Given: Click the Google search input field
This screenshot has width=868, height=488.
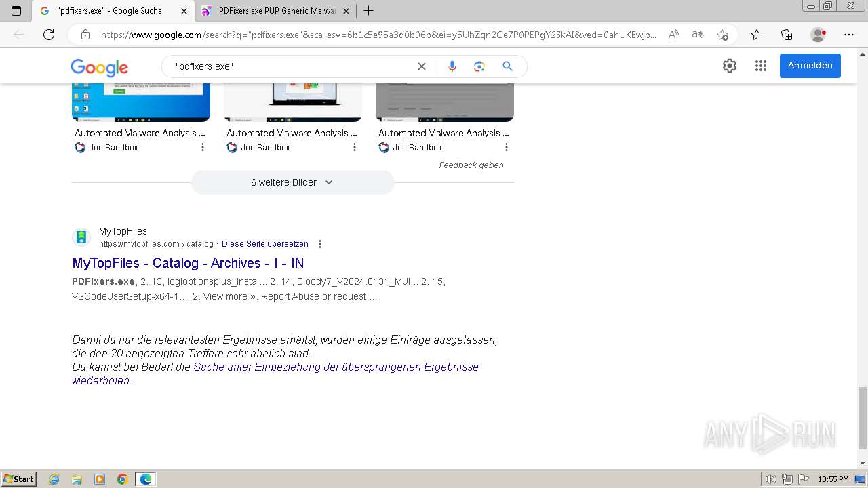Looking at the screenshot, I should point(292,66).
